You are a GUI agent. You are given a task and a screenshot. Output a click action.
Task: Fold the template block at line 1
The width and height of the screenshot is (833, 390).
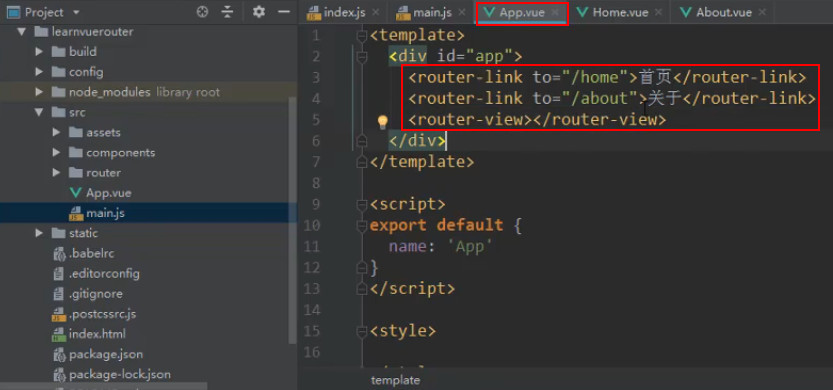pyautogui.click(x=362, y=36)
